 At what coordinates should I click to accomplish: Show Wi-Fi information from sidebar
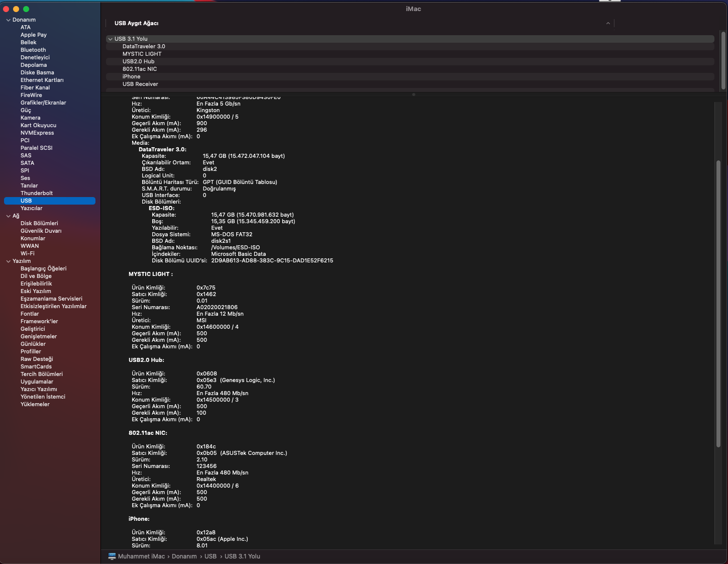[x=28, y=254]
